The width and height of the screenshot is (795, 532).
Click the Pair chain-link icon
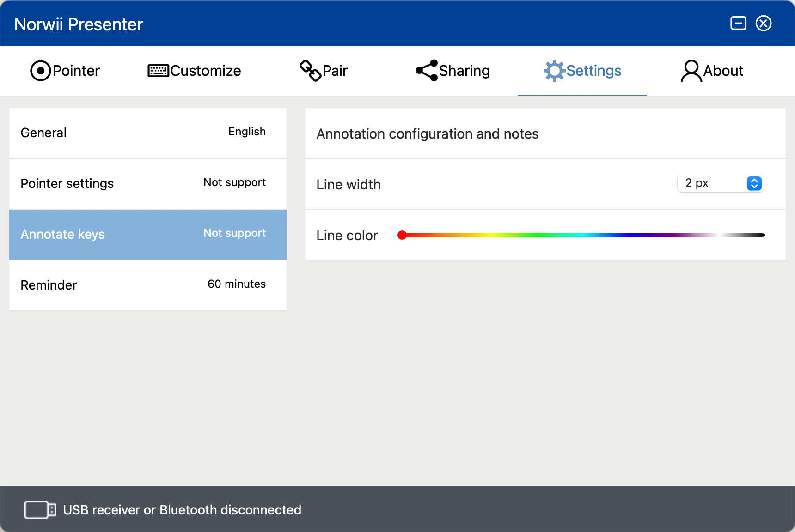(x=311, y=71)
